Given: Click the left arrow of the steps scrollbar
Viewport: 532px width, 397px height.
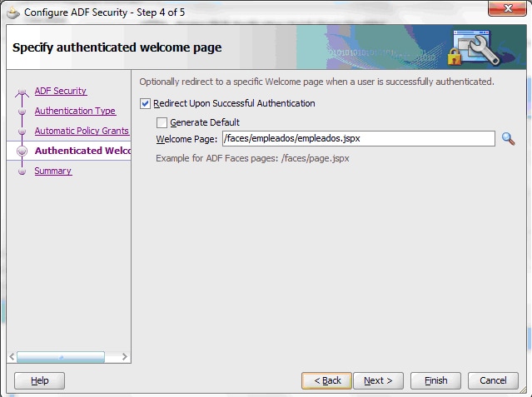Looking at the screenshot, I should (x=12, y=356).
